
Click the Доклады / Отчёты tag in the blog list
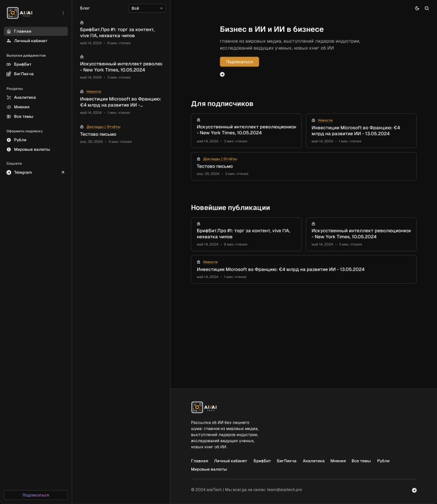click(103, 127)
